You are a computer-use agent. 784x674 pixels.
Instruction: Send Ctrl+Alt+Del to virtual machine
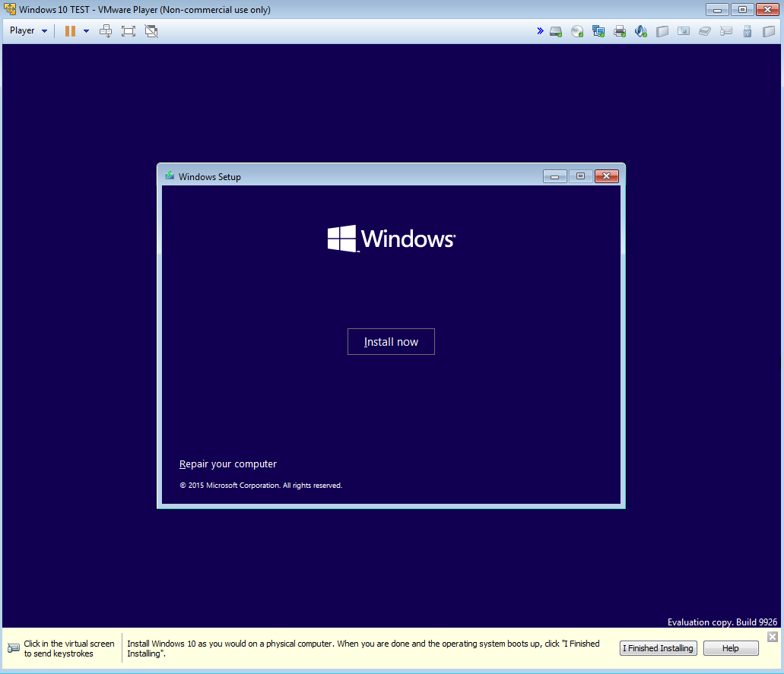(106, 31)
